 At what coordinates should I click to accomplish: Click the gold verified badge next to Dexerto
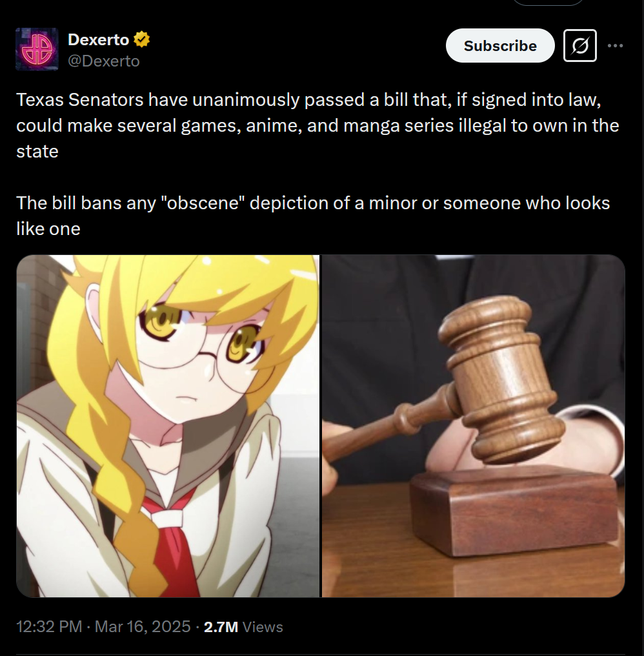[x=141, y=39]
